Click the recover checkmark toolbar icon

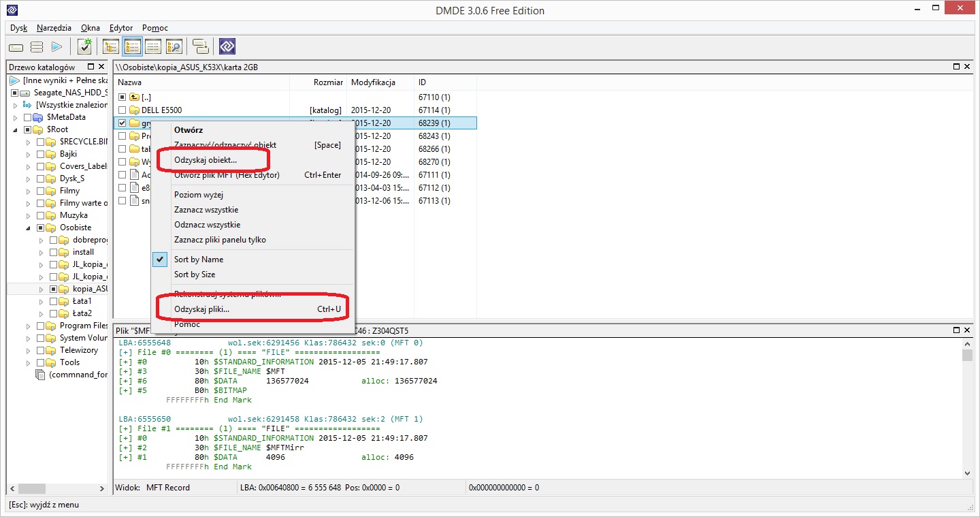point(84,46)
